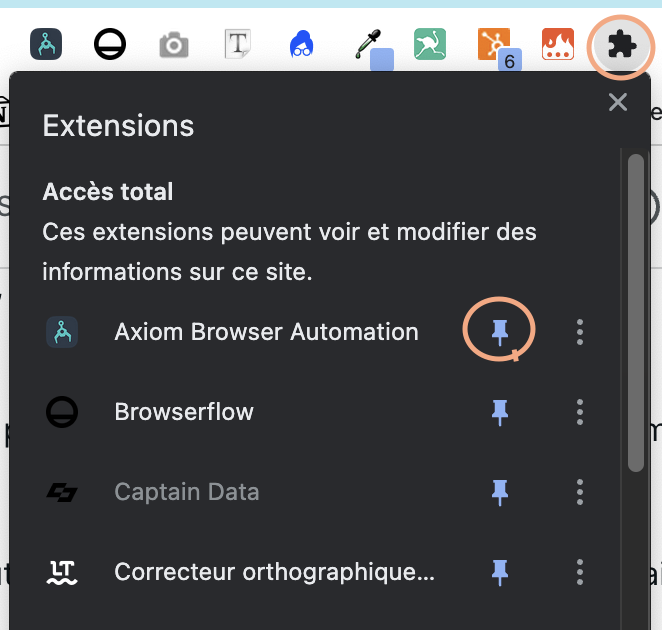Click the blue glasses avatar extension icon
The image size is (662, 630).
301,44
